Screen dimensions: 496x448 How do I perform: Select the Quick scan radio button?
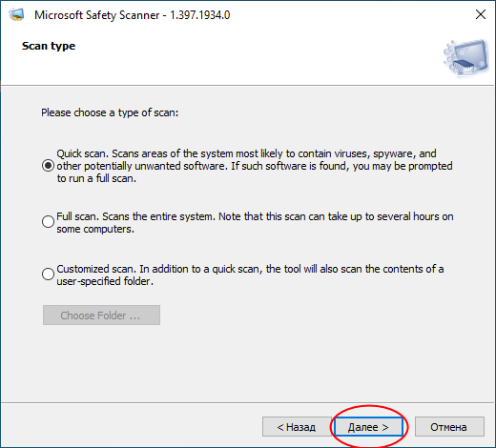tap(48, 166)
